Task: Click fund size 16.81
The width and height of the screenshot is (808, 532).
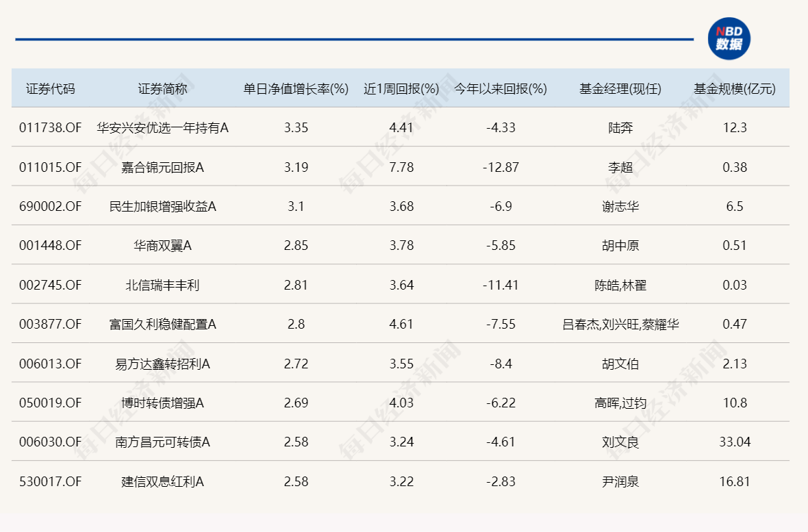Action: point(734,482)
